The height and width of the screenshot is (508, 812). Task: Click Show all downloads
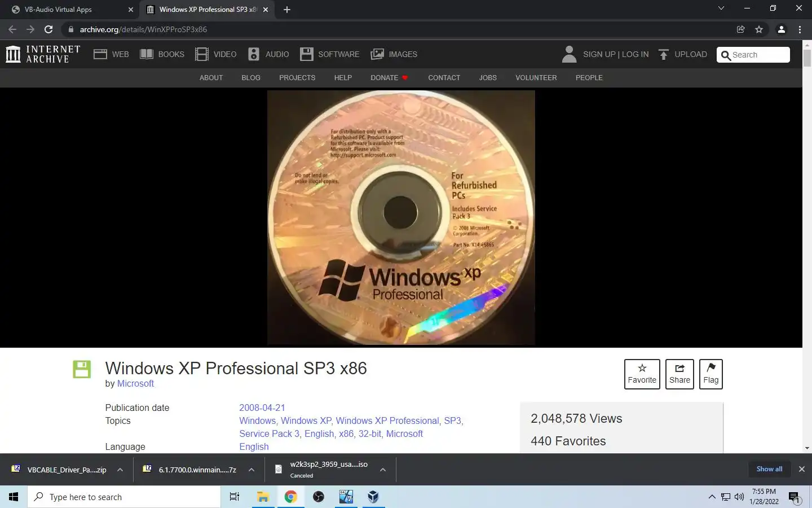coord(769,469)
